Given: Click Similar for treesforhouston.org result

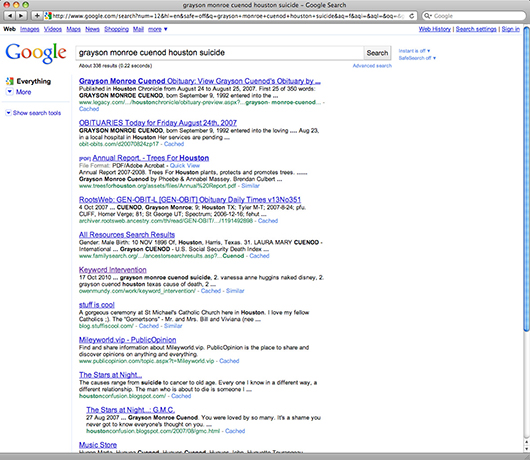Looking at the screenshot, I should [250, 186].
